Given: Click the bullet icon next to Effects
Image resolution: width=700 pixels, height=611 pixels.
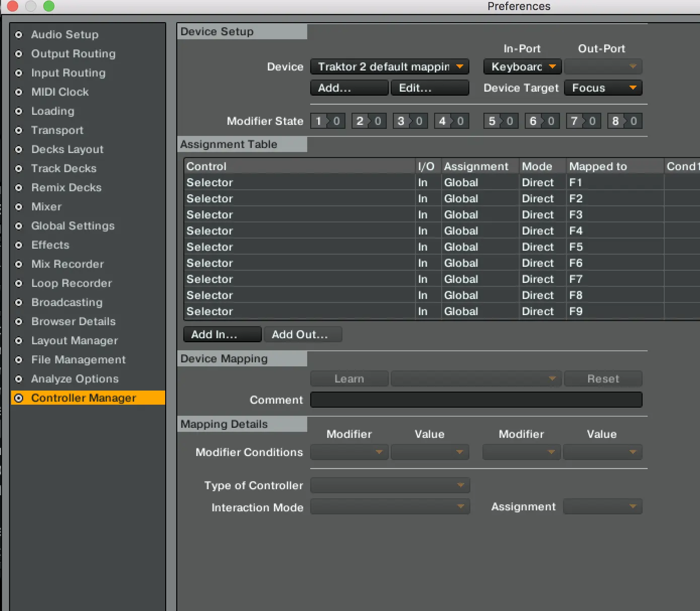Looking at the screenshot, I should [19, 245].
